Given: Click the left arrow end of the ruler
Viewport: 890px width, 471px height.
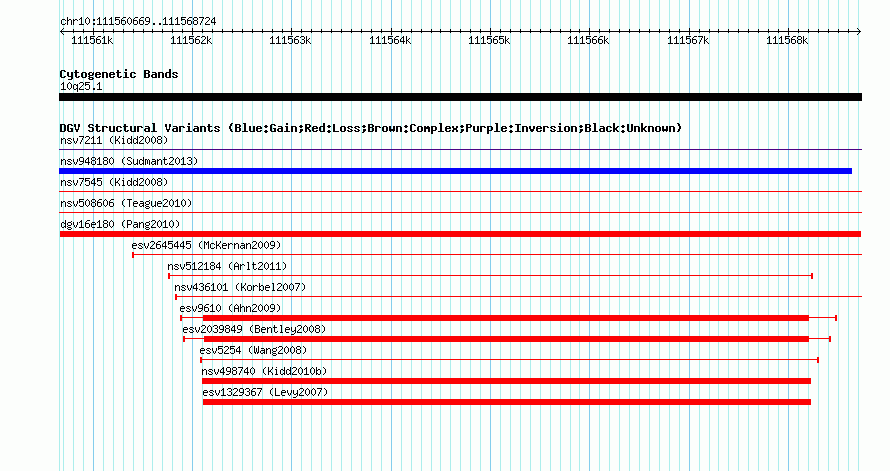Looking at the screenshot, I should (62, 32).
